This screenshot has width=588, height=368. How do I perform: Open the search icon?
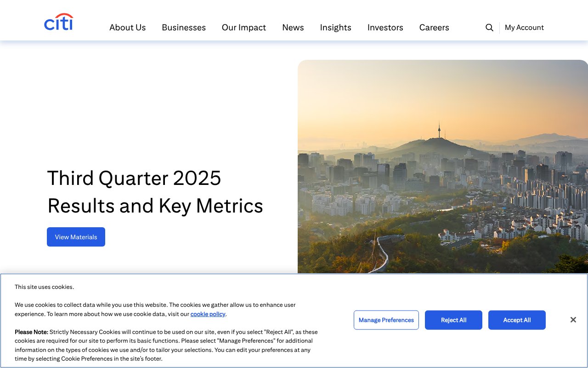tap(489, 28)
